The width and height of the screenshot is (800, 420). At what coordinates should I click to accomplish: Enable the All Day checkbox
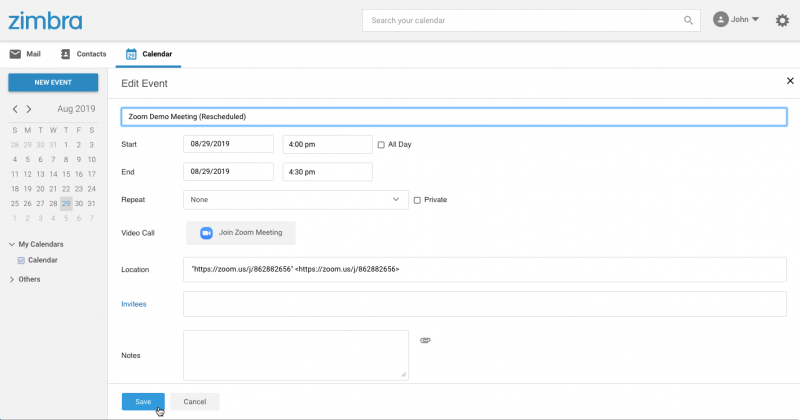tap(381, 145)
